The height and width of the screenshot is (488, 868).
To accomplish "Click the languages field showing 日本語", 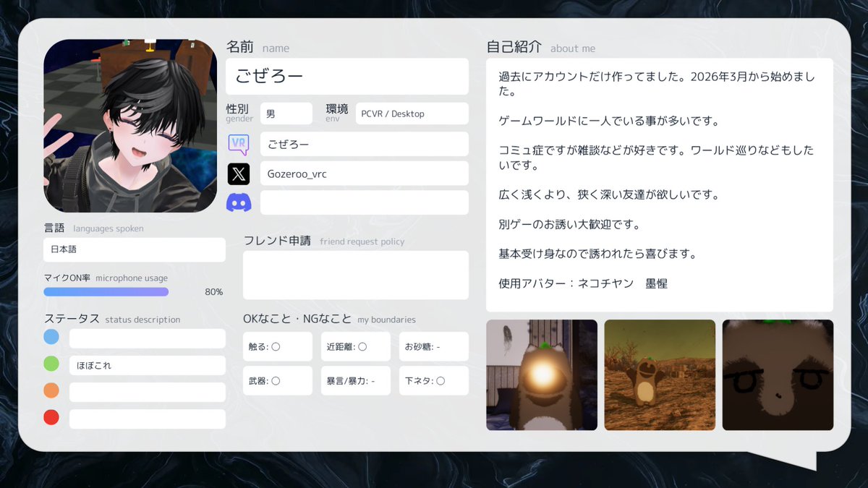I will [135, 249].
